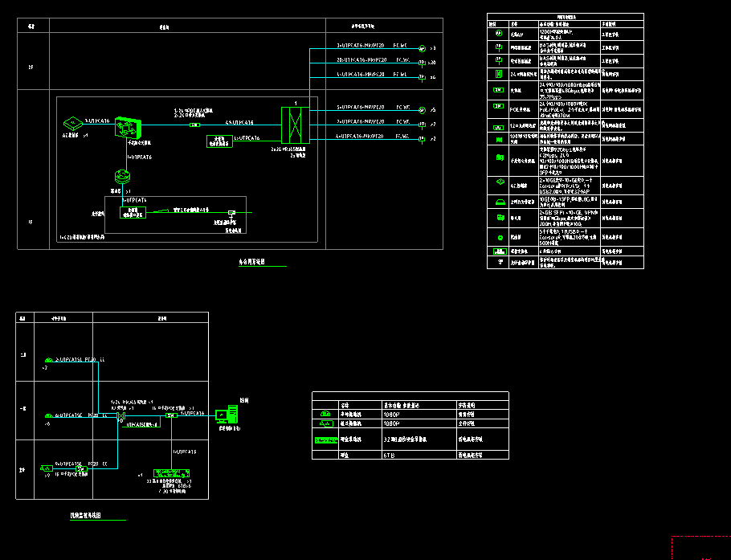Click the dome camera icon in the monitoring legend
Screen dimensions: 731x560
coord(326,414)
